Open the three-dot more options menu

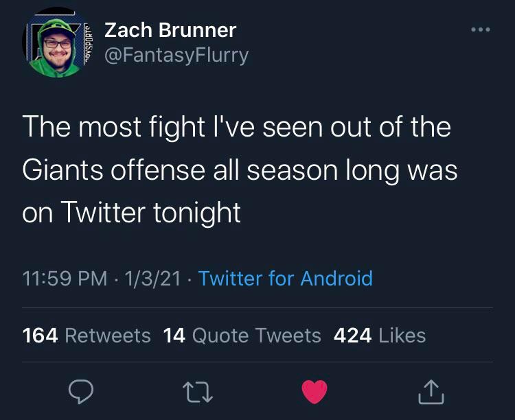[480, 31]
